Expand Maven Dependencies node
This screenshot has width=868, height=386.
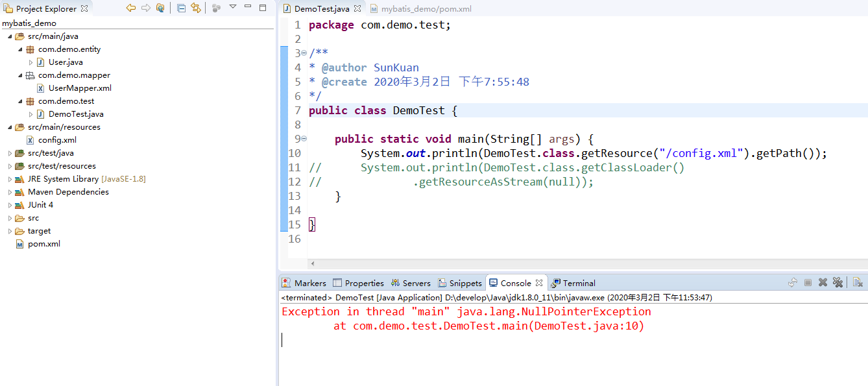10,192
